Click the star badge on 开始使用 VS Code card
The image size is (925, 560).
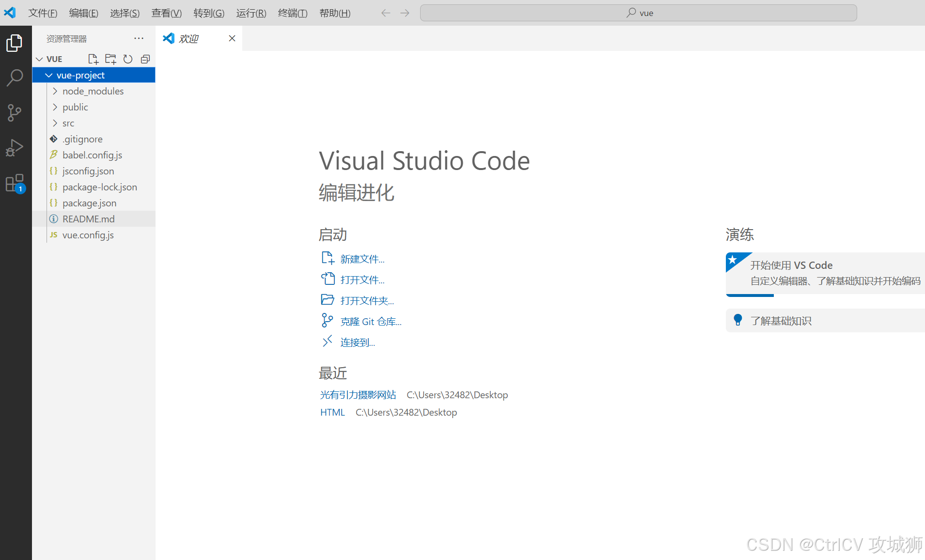733,260
